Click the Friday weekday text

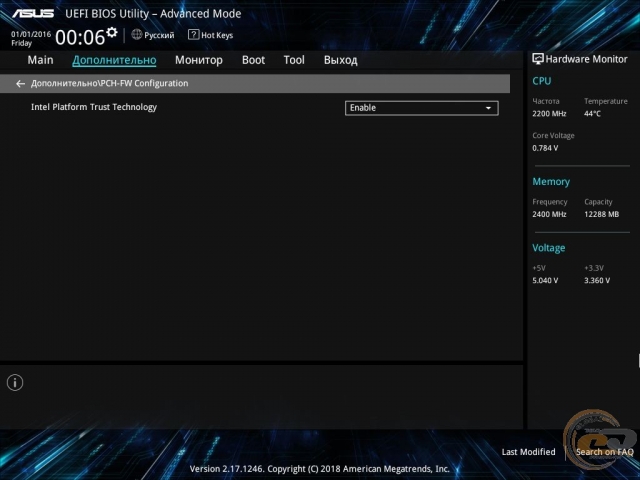click(21, 43)
